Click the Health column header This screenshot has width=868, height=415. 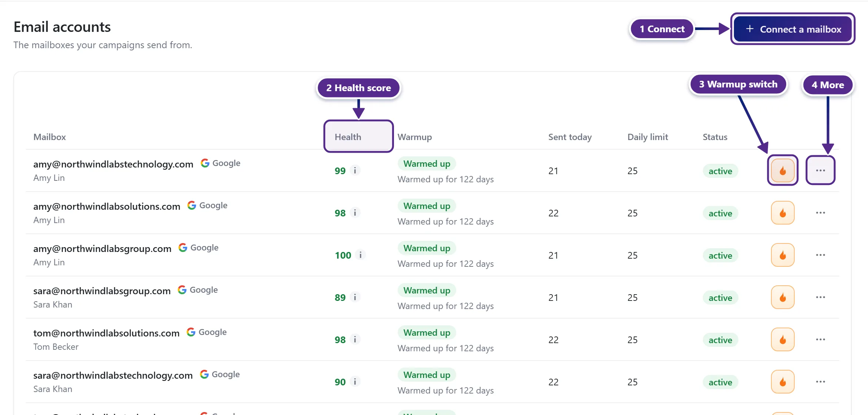point(348,137)
